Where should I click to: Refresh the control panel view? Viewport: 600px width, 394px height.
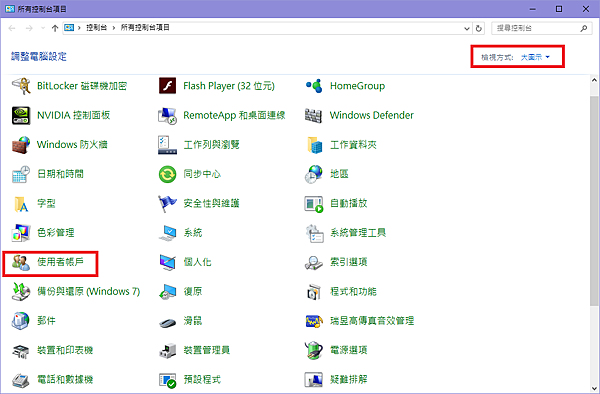tap(478, 28)
